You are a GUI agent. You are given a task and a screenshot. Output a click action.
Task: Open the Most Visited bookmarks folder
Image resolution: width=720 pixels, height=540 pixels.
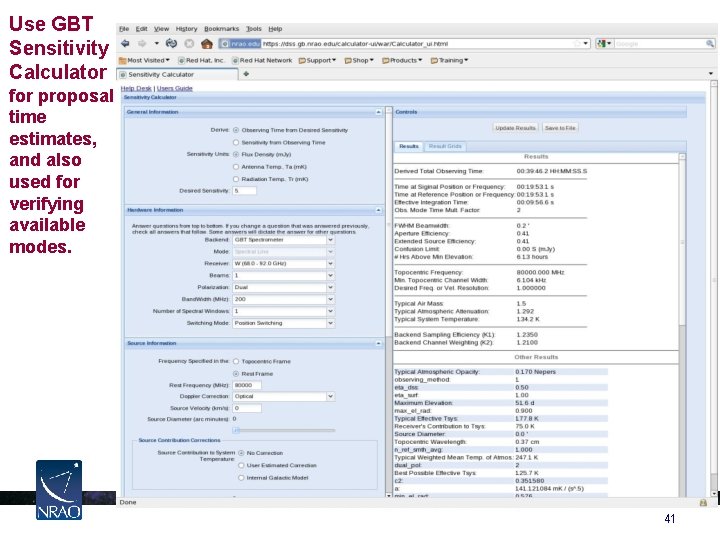[144, 60]
